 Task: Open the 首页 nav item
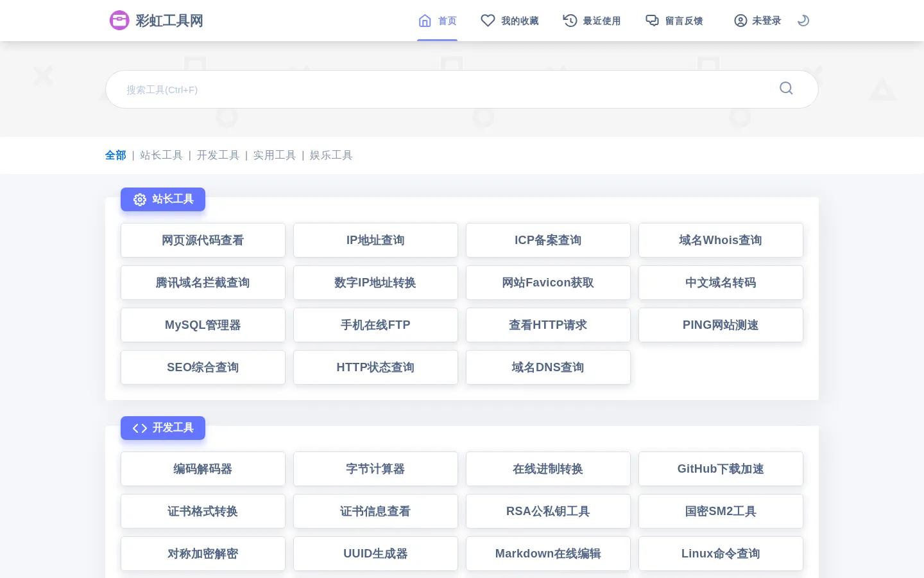pyautogui.click(x=438, y=21)
